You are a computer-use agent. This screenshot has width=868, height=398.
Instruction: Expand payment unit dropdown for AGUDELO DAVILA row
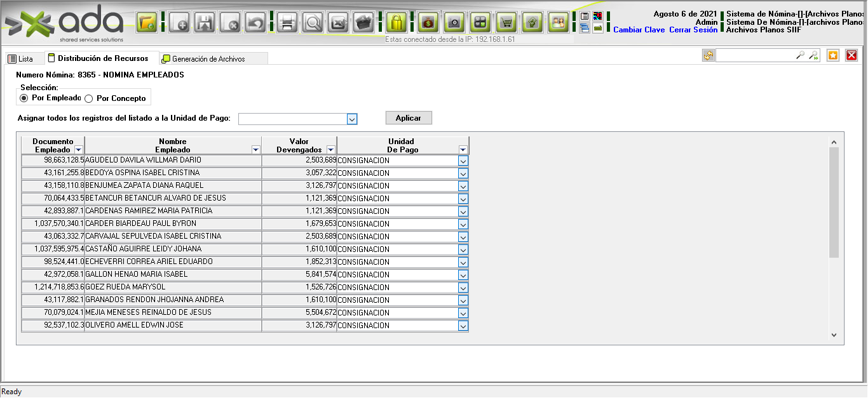(x=463, y=161)
